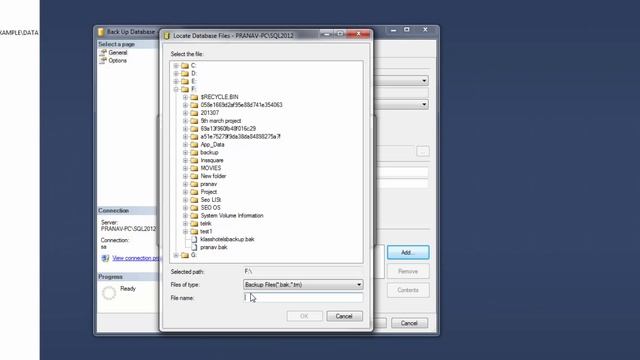The height and width of the screenshot is (360, 640).
Task: Click the 201307 folder icon
Action: tap(194, 113)
